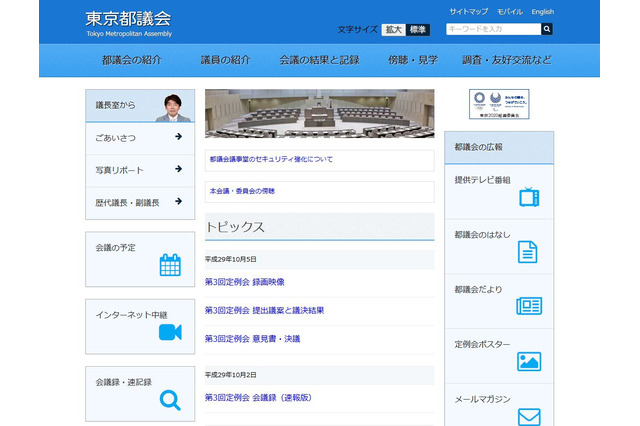Open the 議員の紹介 menu
Screen dimensions: 640x426
click(225, 60)
